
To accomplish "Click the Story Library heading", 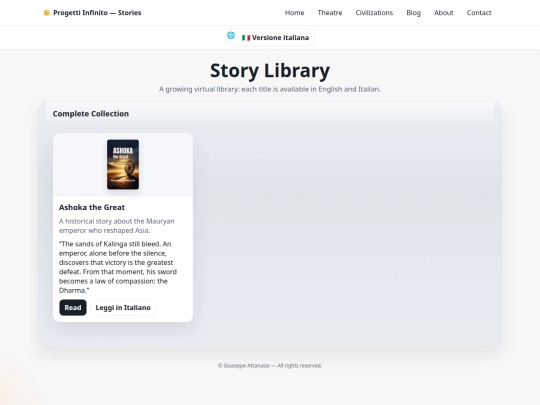I will (270, 70).
